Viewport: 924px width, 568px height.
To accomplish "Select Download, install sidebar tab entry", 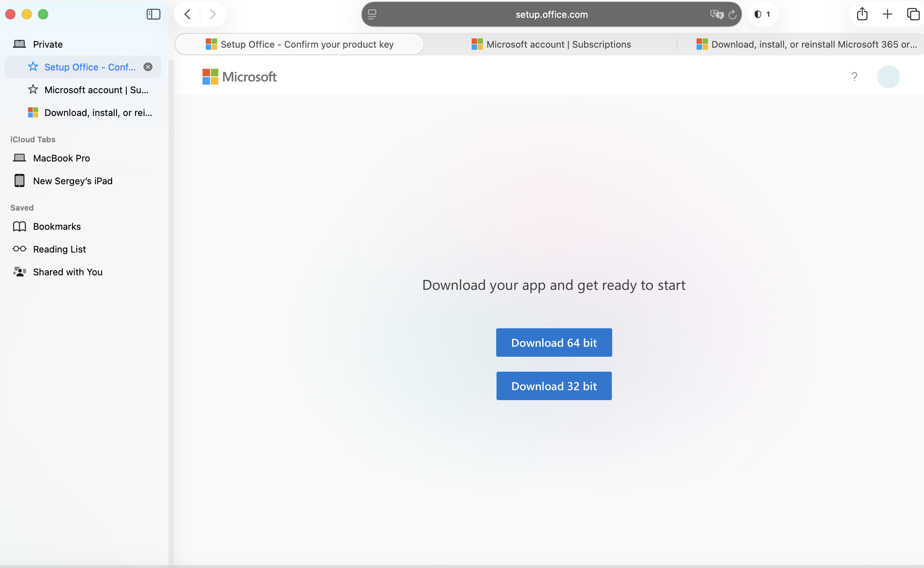I will pyautogui.click(x=83, y=113).
